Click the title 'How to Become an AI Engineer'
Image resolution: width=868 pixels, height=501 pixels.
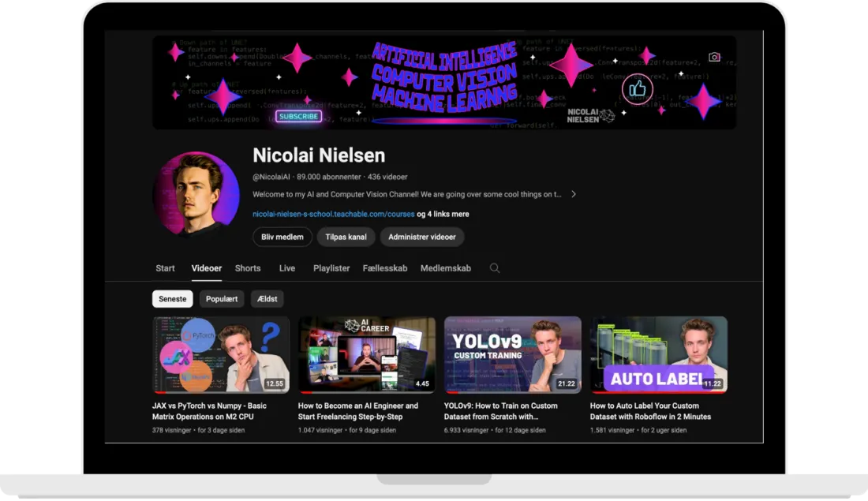pyautogui.click(x=358, y=411)
